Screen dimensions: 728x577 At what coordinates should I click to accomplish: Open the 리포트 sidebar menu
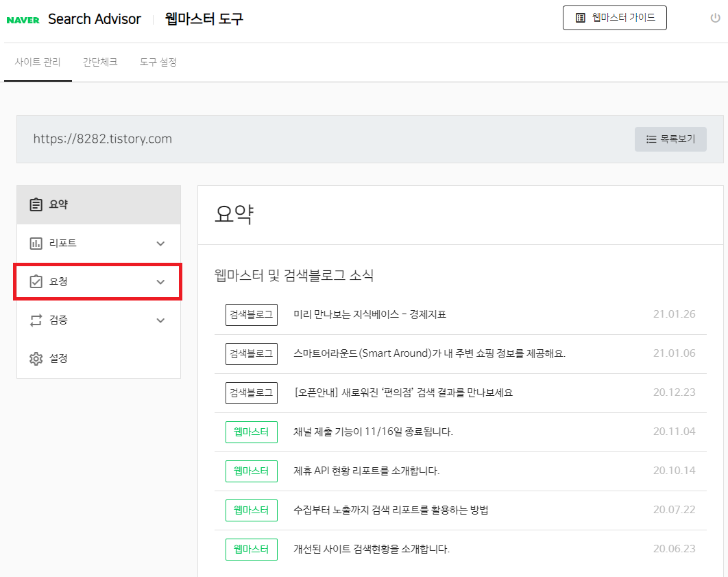point(99,244)
